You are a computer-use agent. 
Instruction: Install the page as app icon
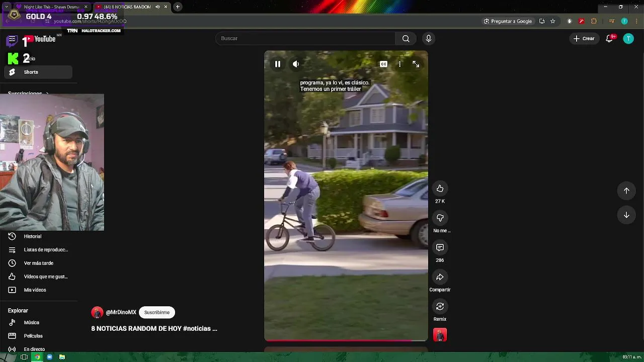click(x=542, y=21)
